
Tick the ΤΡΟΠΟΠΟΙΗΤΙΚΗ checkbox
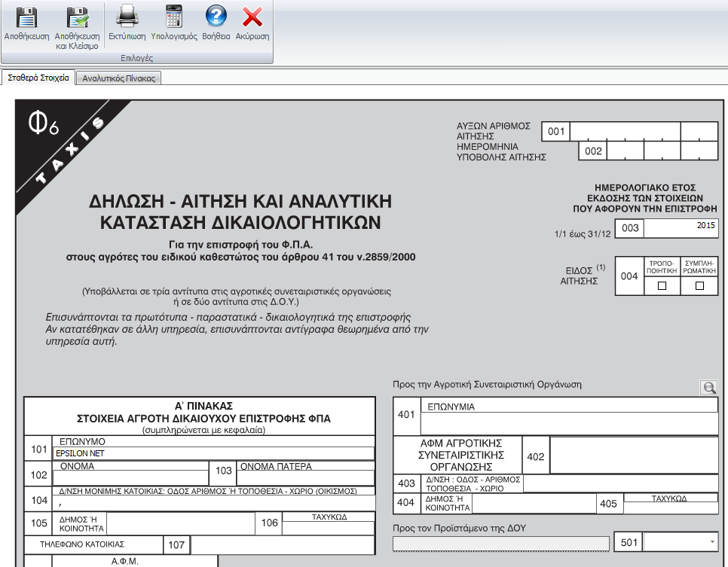click(662, 286)
